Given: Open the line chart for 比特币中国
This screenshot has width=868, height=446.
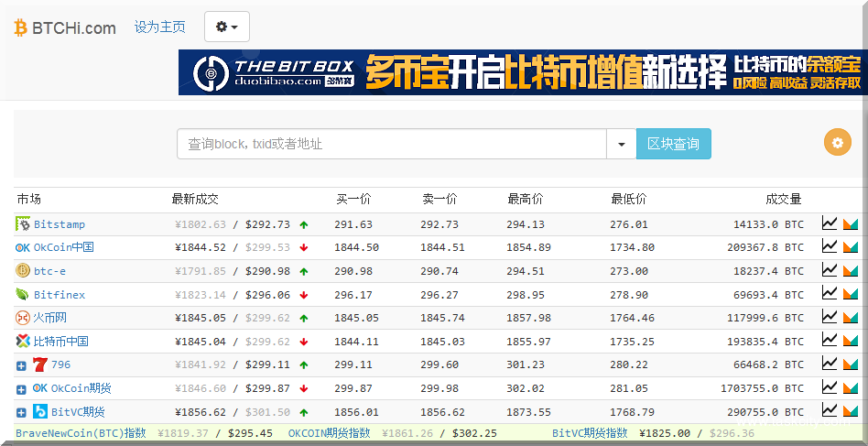Looking at the screenshot, I should [x=830, y=340].
